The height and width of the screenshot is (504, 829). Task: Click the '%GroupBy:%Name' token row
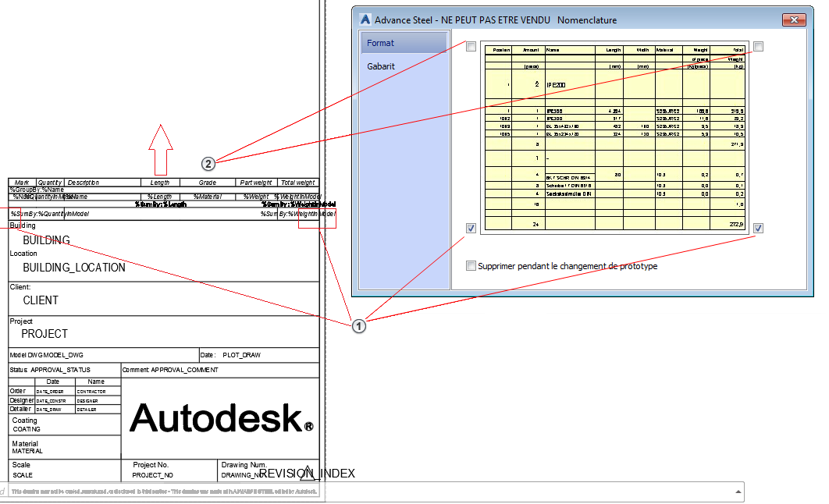(37, 190)
